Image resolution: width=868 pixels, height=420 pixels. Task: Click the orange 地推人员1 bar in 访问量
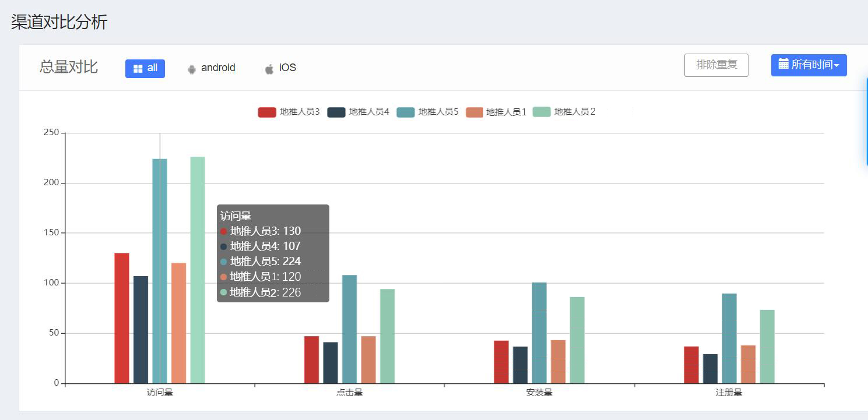178,323
